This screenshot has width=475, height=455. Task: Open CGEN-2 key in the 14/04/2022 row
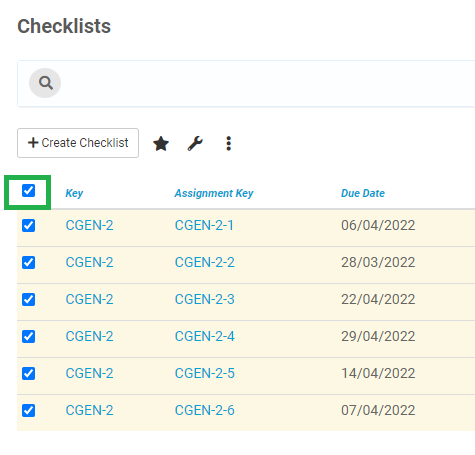[89, 374]
